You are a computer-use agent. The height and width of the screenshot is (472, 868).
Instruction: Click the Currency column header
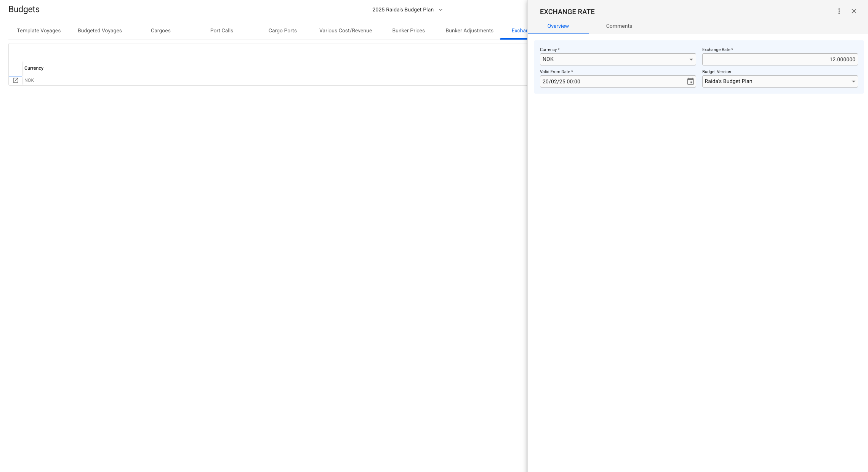[x=34, y=68]
